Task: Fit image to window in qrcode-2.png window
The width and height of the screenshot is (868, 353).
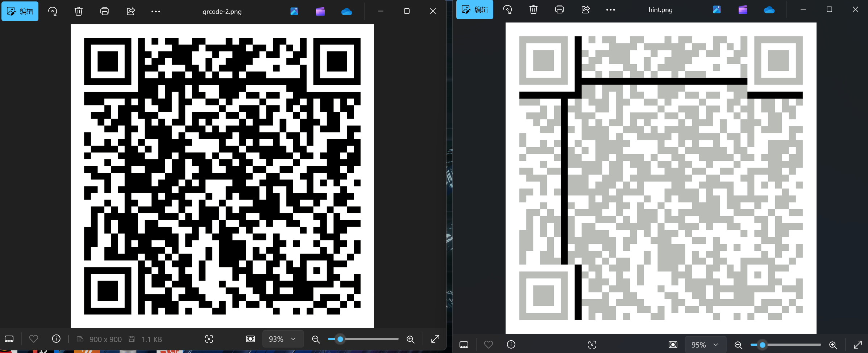Action: coord(250,339)
